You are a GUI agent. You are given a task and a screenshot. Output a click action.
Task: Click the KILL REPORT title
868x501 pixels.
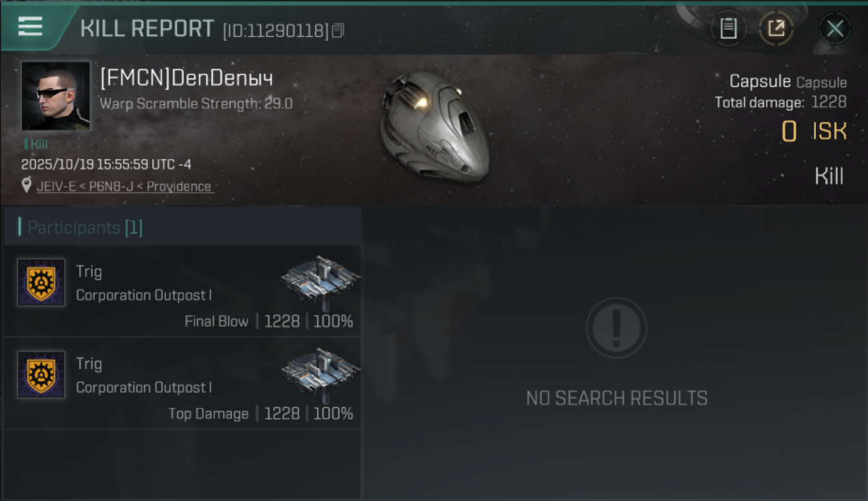coord(147,29)
